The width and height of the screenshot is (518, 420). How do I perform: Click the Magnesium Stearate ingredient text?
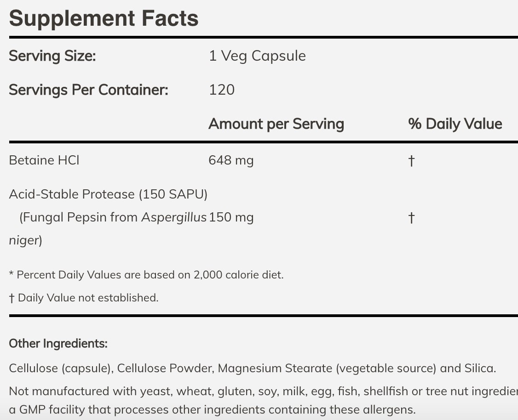(x=275, y=368)
